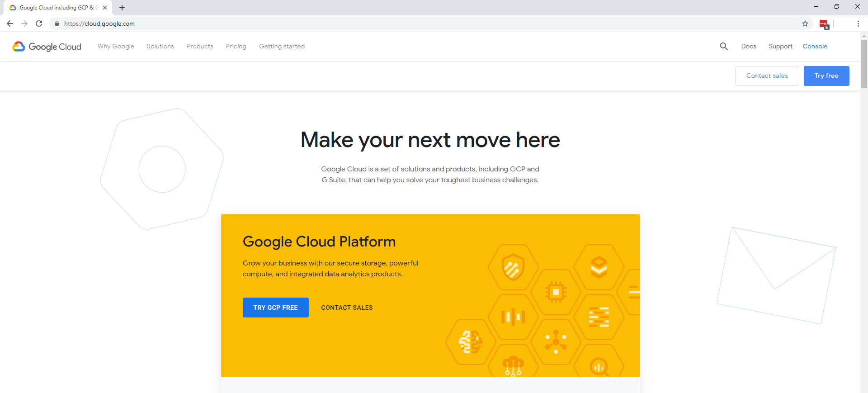Close the Google Cloud browser tab

tap(105, 8)
